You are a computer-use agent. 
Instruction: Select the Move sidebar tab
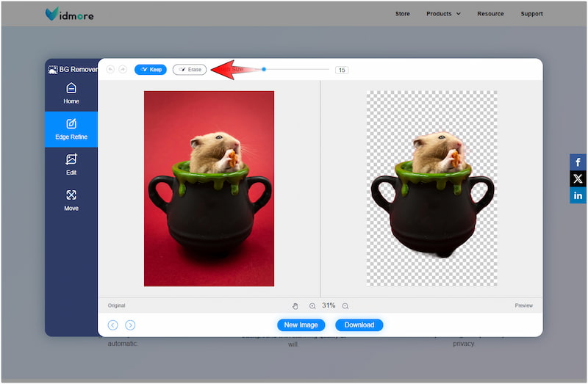click(x=71, y=200)
